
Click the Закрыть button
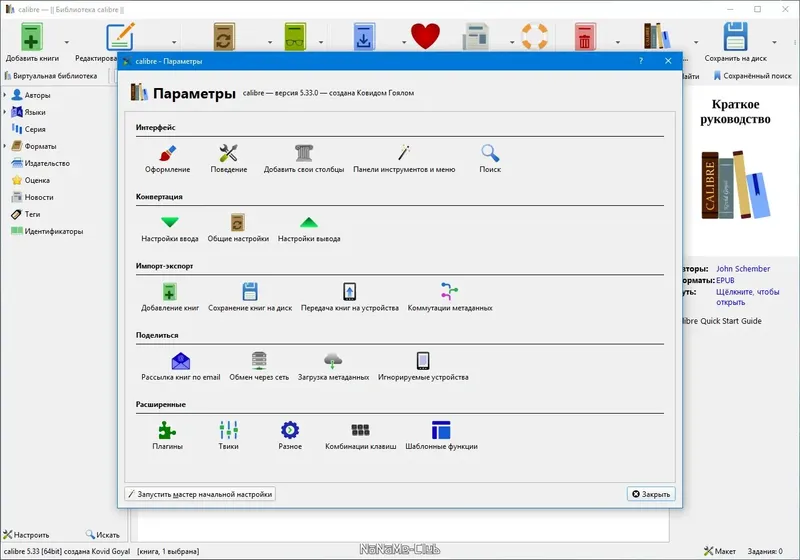click(651, 494)
